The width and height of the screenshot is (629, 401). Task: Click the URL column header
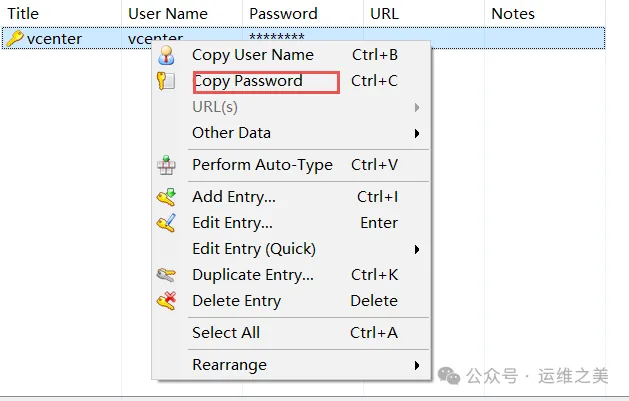tap(384, 14)
